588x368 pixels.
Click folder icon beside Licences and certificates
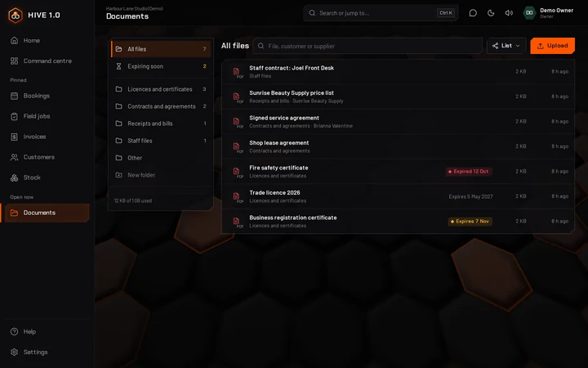click(118, 89)
